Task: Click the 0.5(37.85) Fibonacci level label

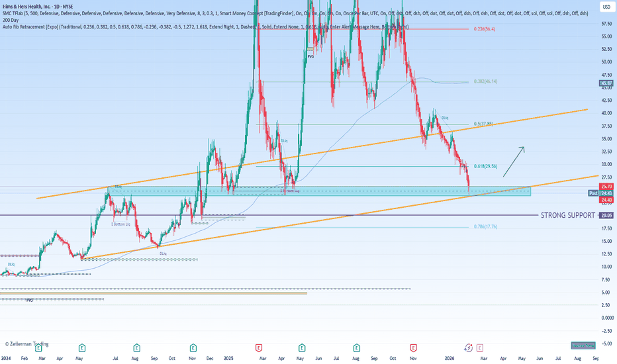Action: click(483, 124)
